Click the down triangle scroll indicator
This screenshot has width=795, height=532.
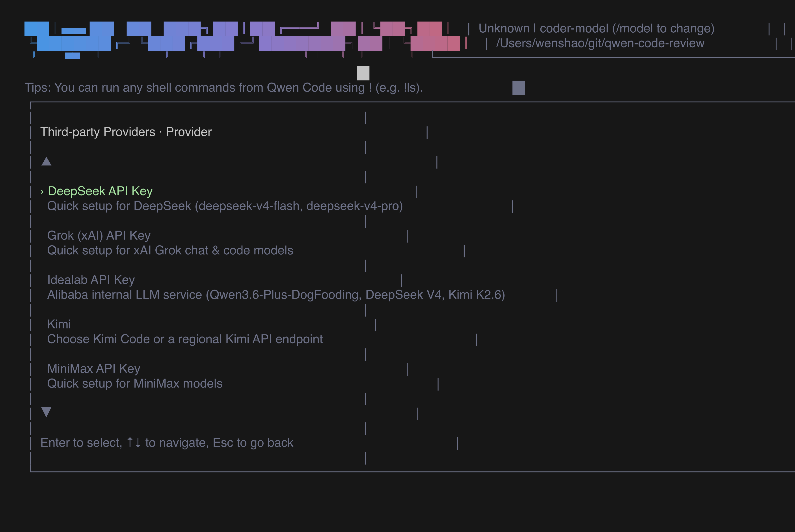coord(47,412)
